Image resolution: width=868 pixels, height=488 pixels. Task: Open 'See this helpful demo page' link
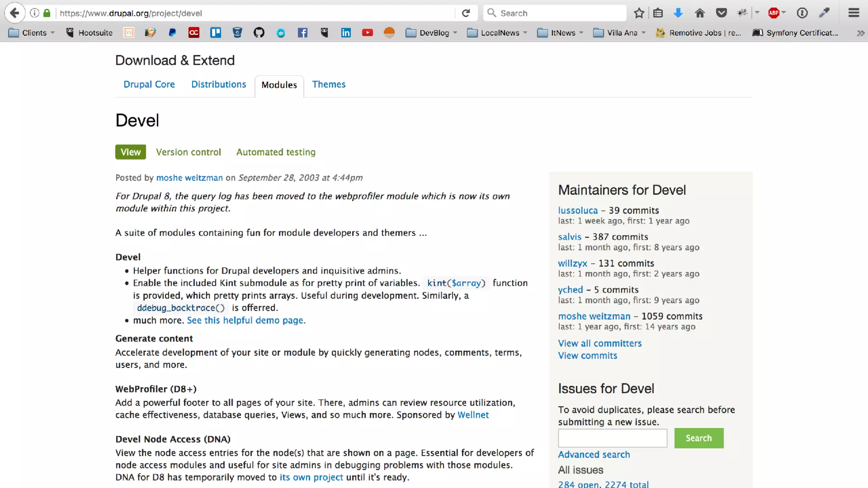point(246,320)
